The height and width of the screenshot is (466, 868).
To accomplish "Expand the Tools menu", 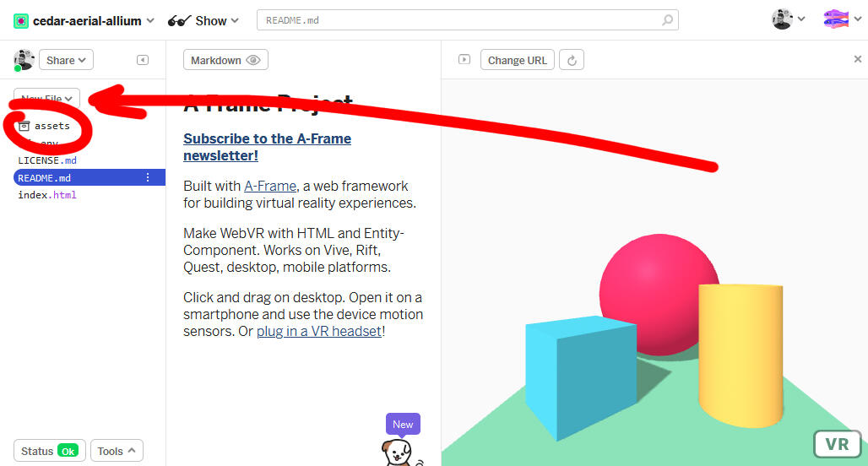I will click(117, 451).
